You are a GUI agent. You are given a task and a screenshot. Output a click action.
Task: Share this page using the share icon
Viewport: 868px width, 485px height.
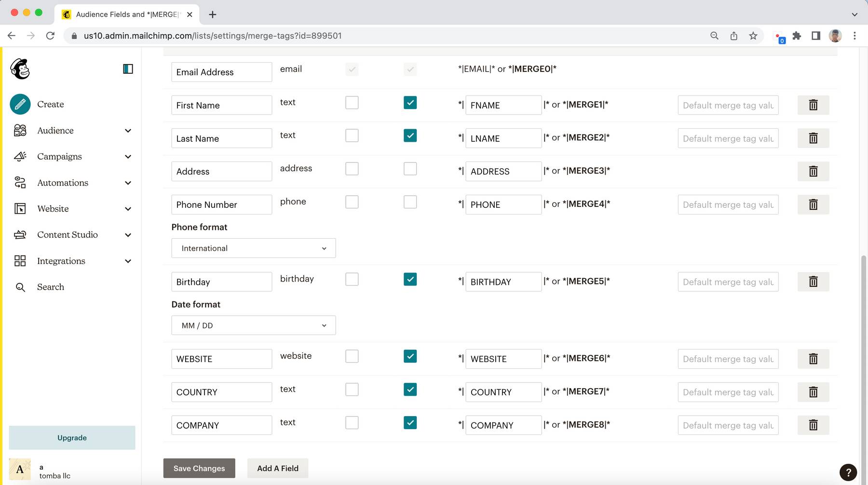pyautogui.click(x=733, y=36)
